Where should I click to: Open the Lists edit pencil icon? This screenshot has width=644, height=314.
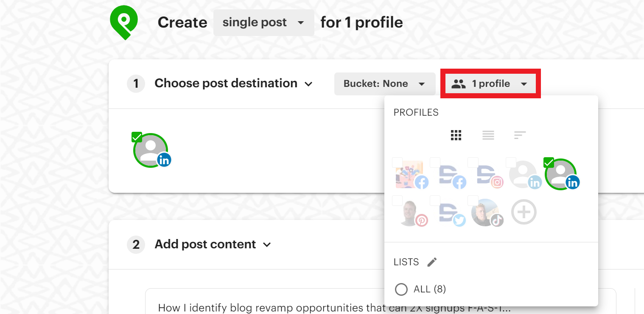click(x=432, y=262)
